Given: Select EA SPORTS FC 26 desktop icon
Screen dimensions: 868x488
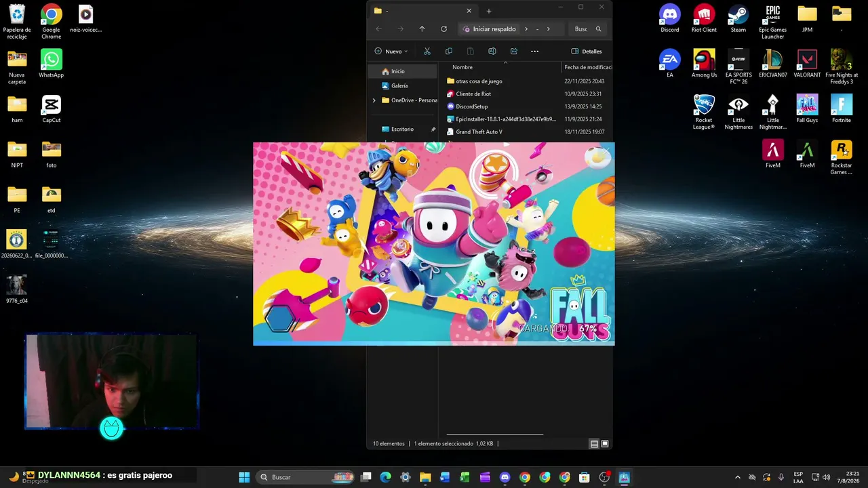Looking at the screenshot, I should coord(738,67).
